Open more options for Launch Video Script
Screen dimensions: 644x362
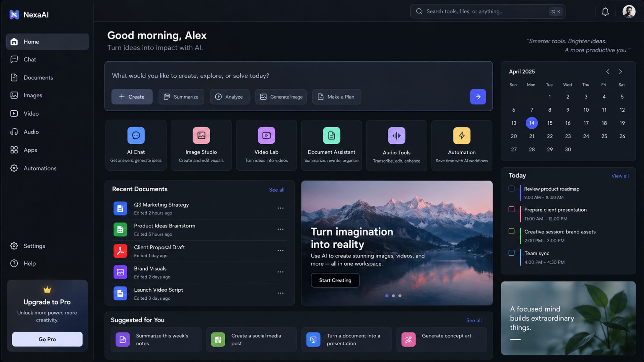tap(280, 293)
